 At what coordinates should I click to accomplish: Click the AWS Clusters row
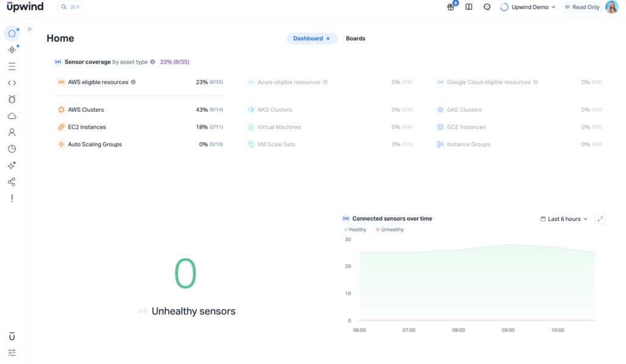(x=86, y=110)
